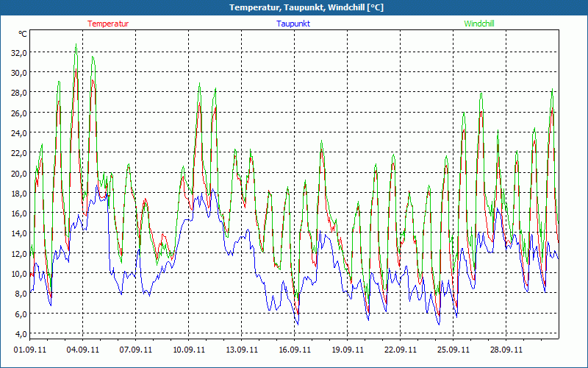This screenshot has height=368, width=588.
Task: Click the 25.09.11 date label
Action: 453,350
